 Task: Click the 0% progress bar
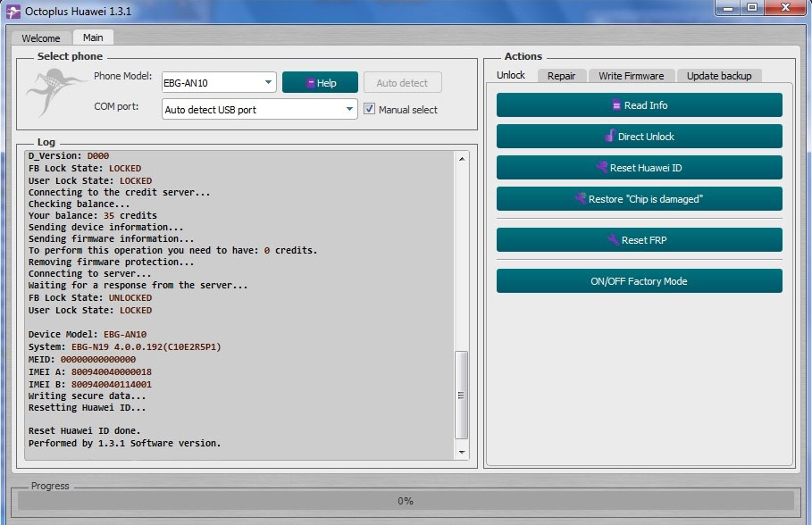406,501
